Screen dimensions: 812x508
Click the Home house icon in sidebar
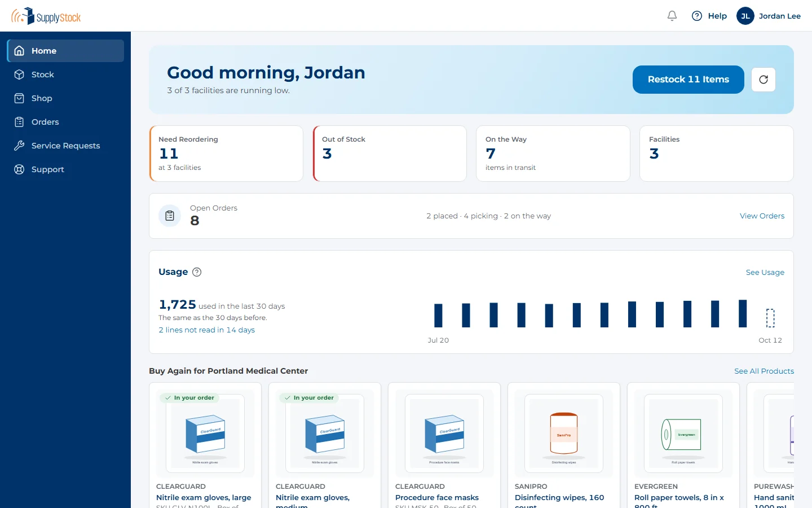[19, 51]
